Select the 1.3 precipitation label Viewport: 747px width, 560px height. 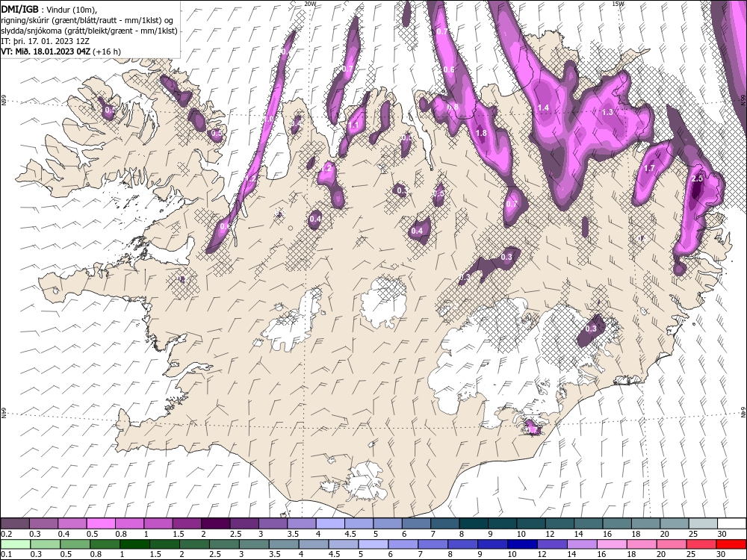tap(607, 113)
